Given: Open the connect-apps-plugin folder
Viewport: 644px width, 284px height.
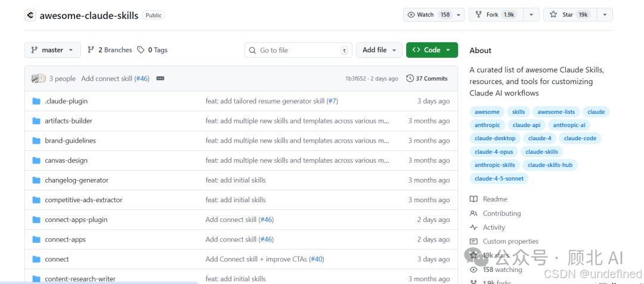Looking at the screenshot, I should coord(76,220).
